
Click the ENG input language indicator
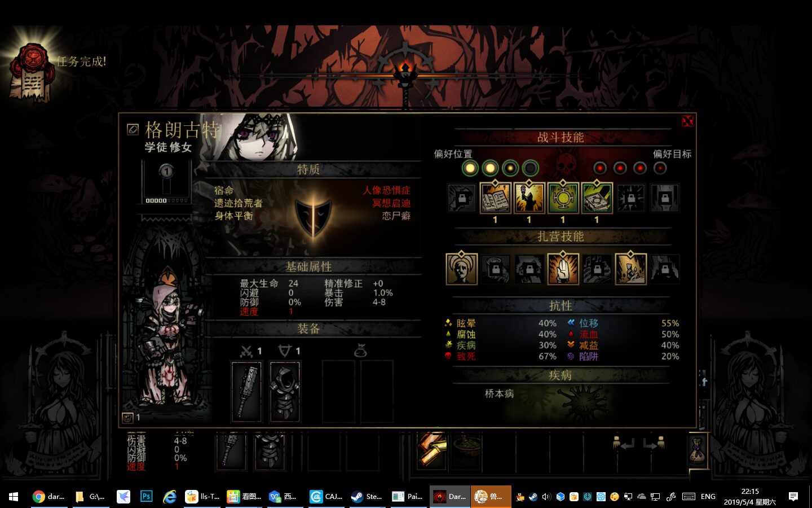(x=708, y=497)
